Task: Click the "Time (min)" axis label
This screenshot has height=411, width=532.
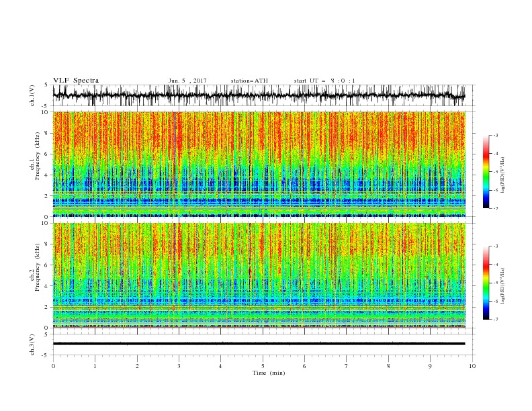Action: (x=269, y=373)
